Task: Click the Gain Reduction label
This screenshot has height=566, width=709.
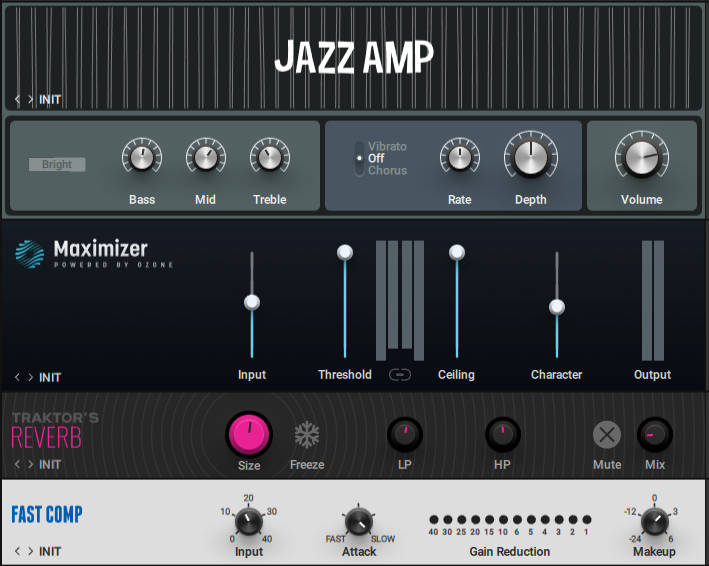Action: pos(510,552)
